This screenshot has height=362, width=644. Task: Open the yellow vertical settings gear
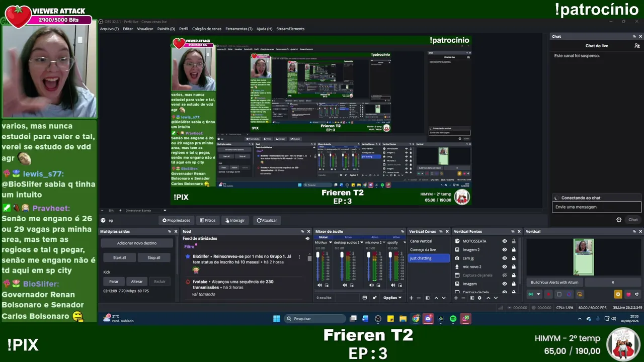(x=618, y=294)
